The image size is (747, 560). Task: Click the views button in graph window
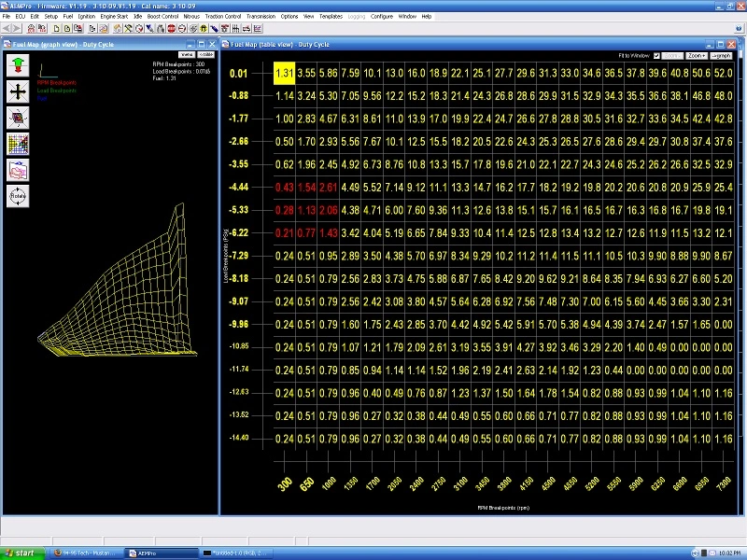point(186,55)
